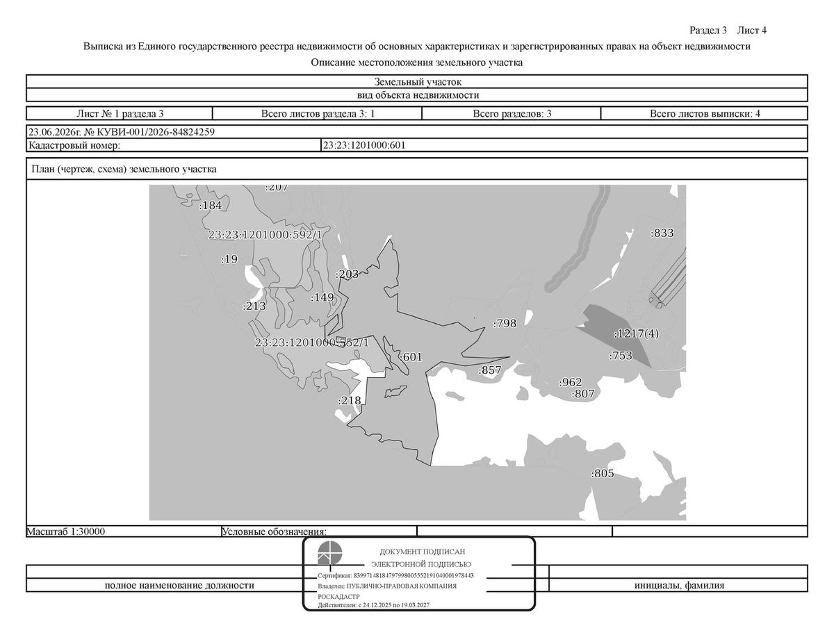Click the Rosreestr emblem in the signature stamp

330,555
